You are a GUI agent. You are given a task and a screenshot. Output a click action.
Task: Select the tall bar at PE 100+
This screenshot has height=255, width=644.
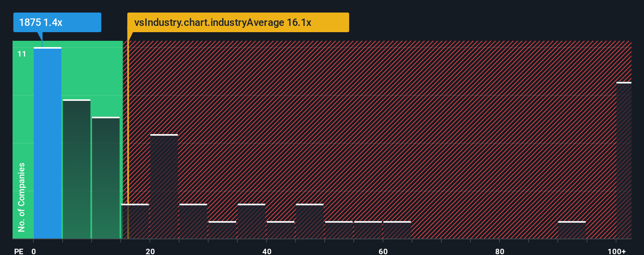[624, 160]
